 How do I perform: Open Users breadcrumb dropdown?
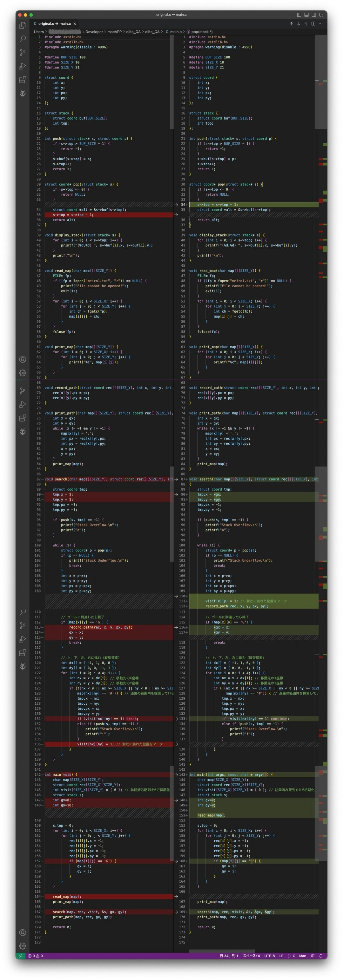(x=38, y=32)
